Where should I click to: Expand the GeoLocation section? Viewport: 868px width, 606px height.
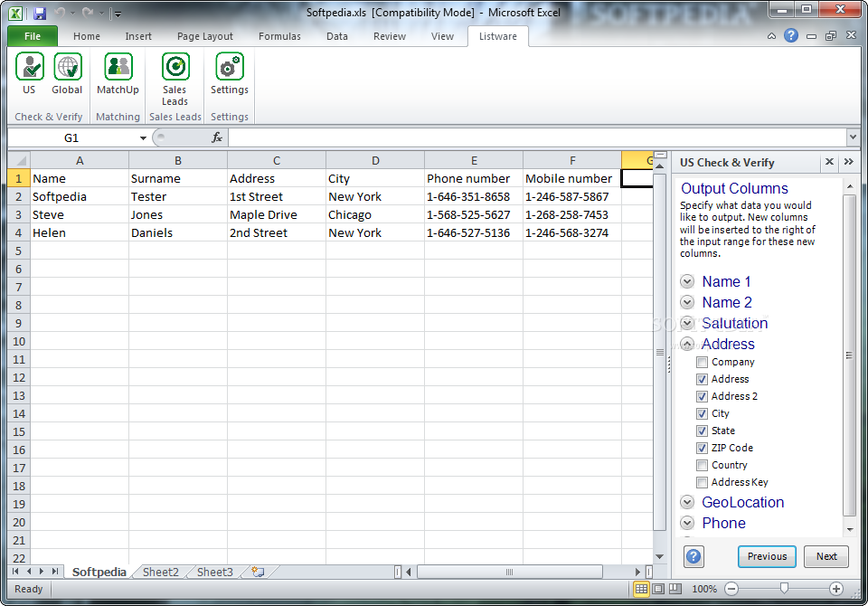pos(687,502)
